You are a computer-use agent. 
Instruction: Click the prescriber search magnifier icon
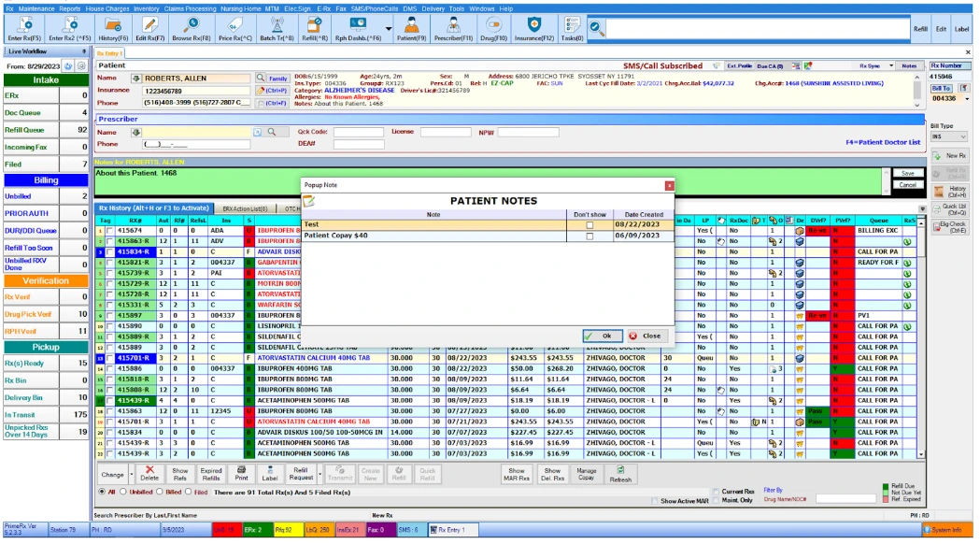(x=272, y=132)
